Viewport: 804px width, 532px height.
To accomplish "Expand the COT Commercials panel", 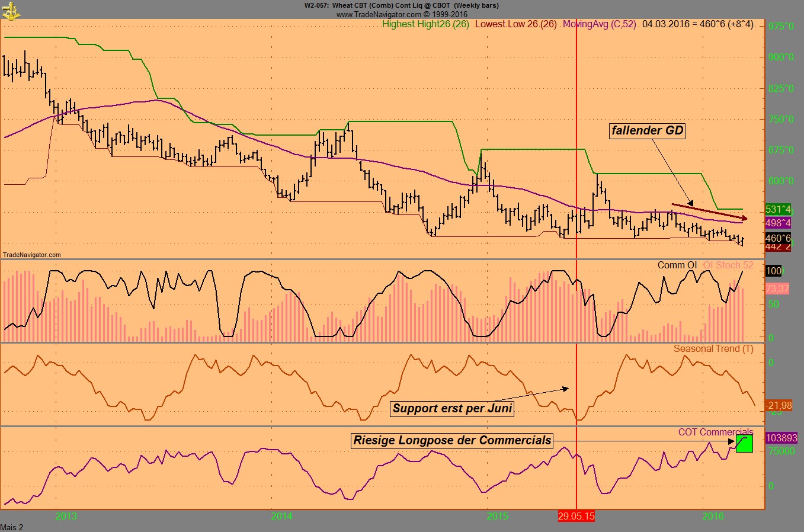I will [716, 432].
